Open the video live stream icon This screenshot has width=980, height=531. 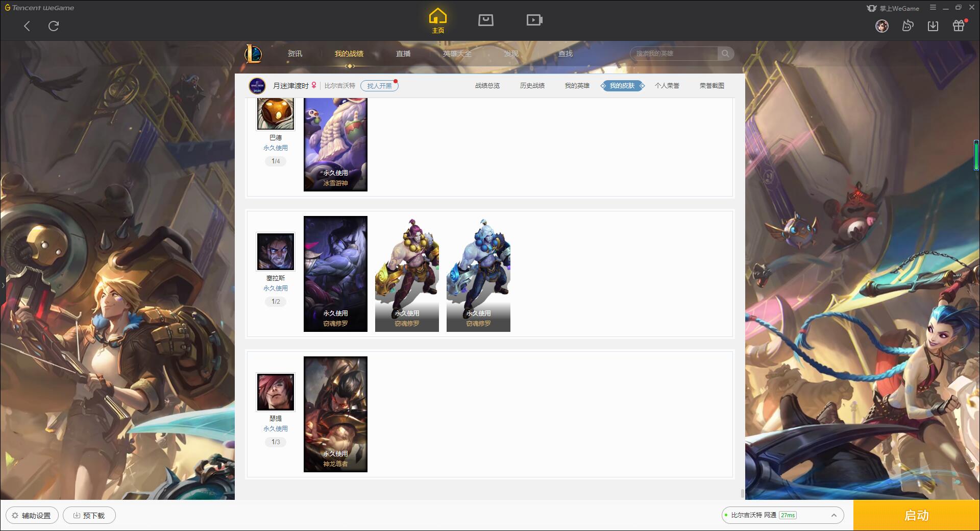point(534,20)
